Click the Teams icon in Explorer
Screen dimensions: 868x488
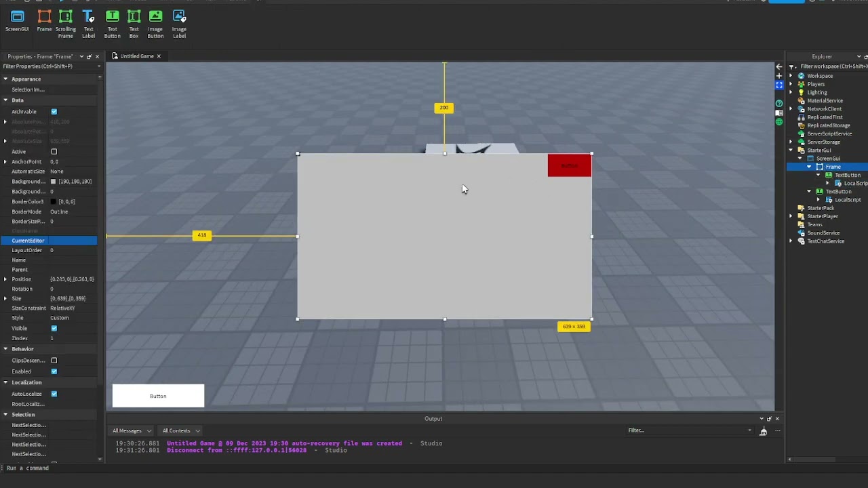pos(802,224)
